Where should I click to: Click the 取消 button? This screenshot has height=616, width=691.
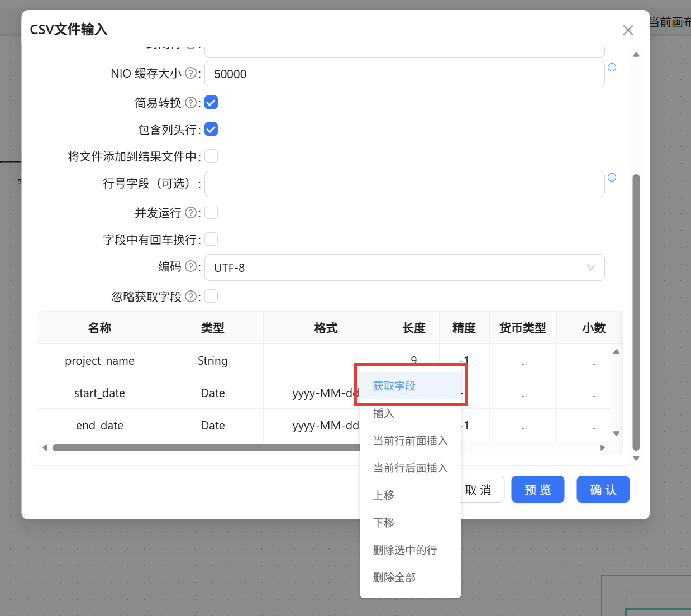coord(480,490)
